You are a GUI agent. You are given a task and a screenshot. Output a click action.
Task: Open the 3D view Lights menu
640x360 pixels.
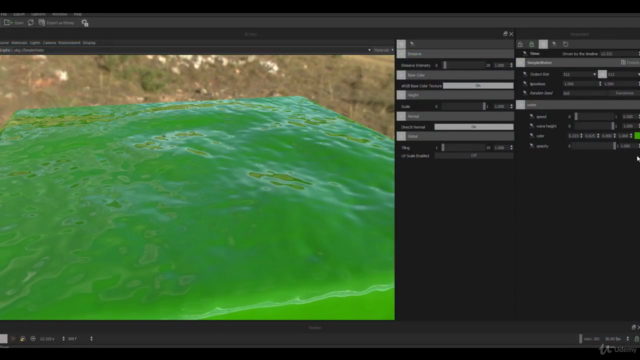pos(35,43)
